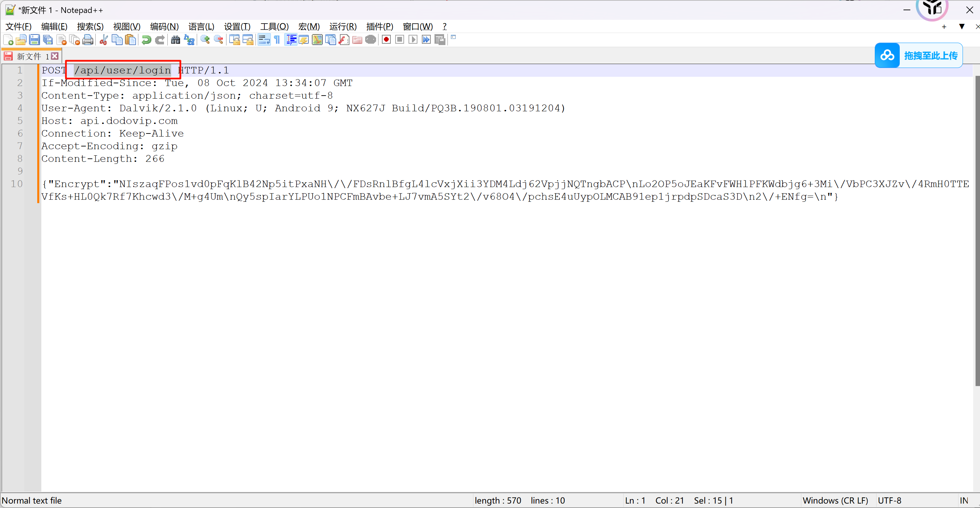Click the Zoom in magnifier icon
The image size is (980, 508).
point(205,40)
